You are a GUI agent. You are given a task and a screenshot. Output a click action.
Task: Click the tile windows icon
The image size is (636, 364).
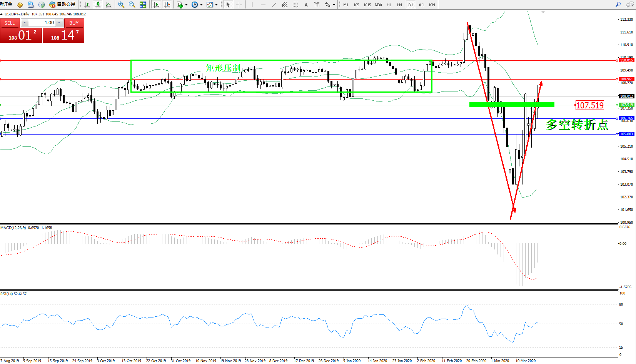(143, 5)
